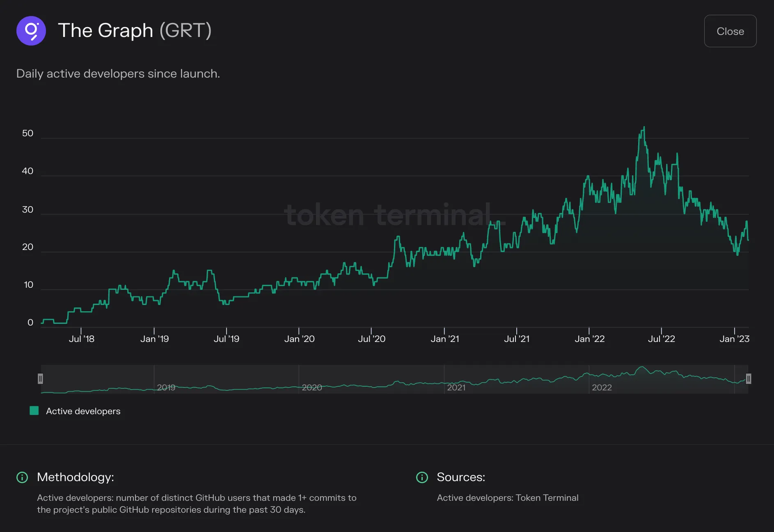Click the 20 y-axis value

coord(27,247)
